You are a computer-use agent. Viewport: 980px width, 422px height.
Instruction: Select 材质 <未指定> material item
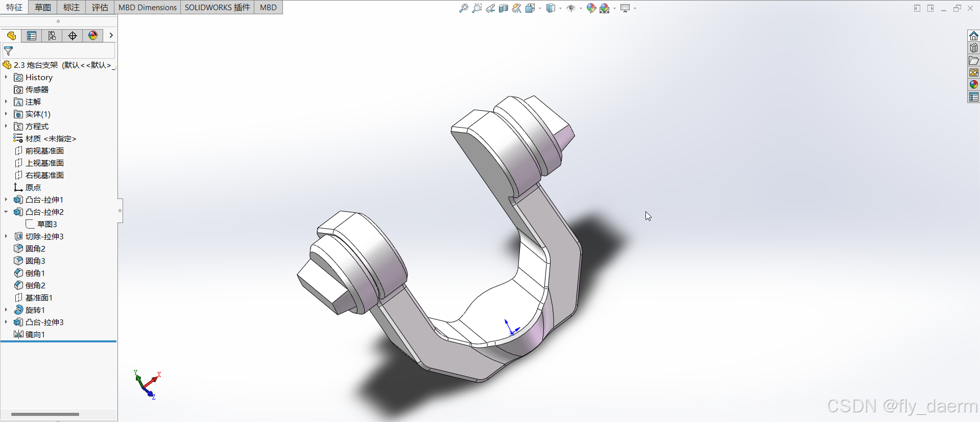(45, 138)
